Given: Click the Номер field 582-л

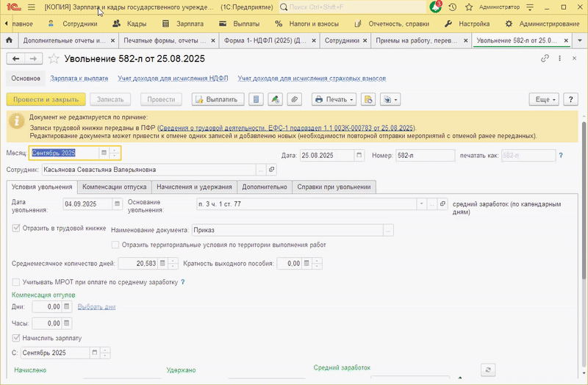Looking at the screenshot, I should [x=426, y=155].
